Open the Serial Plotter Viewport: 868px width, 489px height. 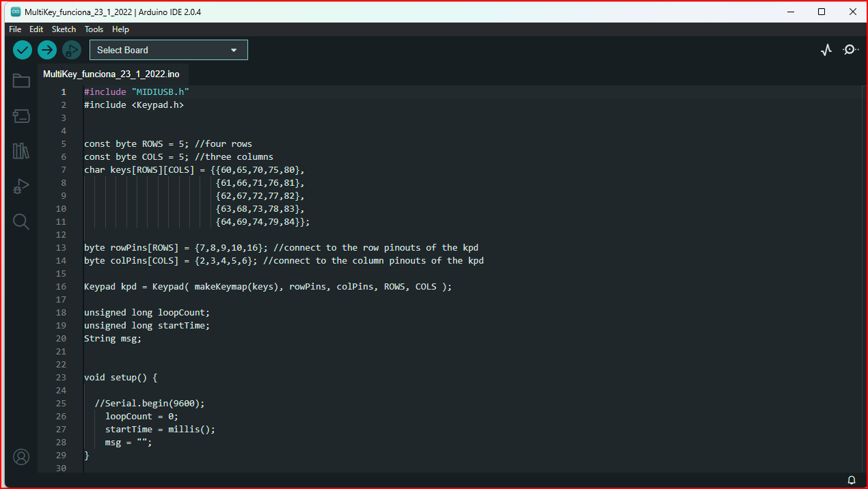826,49
